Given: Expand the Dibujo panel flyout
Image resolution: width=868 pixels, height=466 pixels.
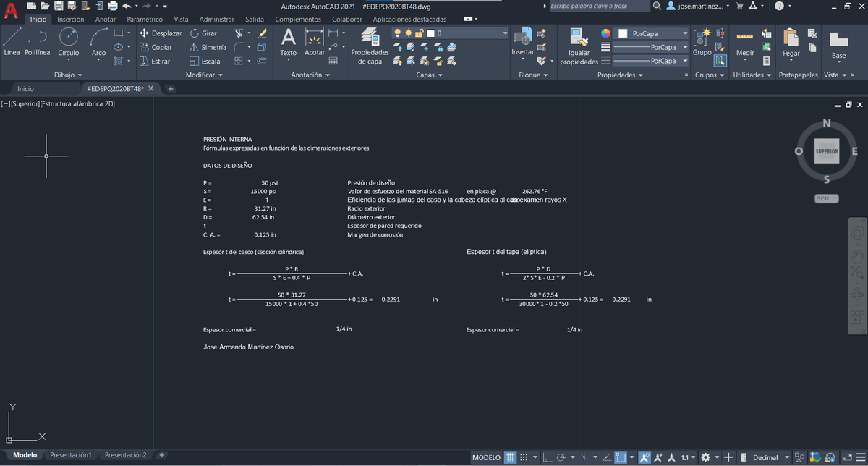Looking at the screenshot, I should (x=69, y=75).
